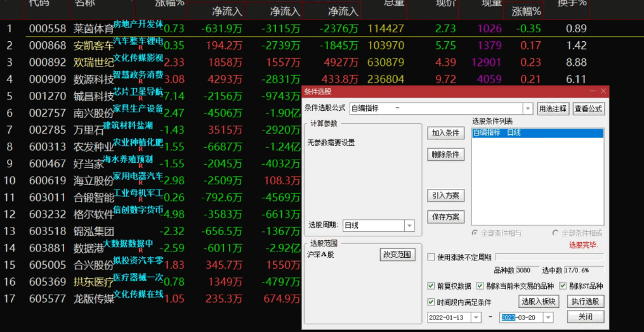Click the net inflow cell 4293万
The image size is (644, 332).
point(225,79)
